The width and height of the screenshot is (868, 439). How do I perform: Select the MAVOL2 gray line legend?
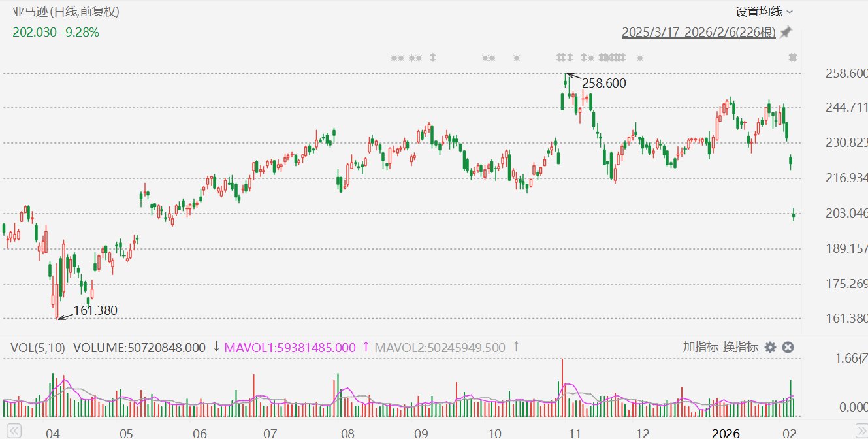(x=440, y=348)
